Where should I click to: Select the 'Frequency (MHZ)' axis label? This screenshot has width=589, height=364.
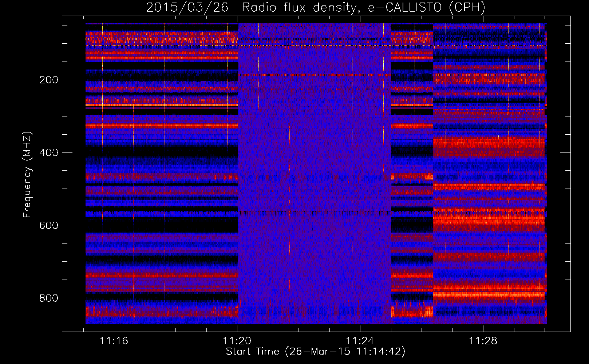(x=27, y=174)
